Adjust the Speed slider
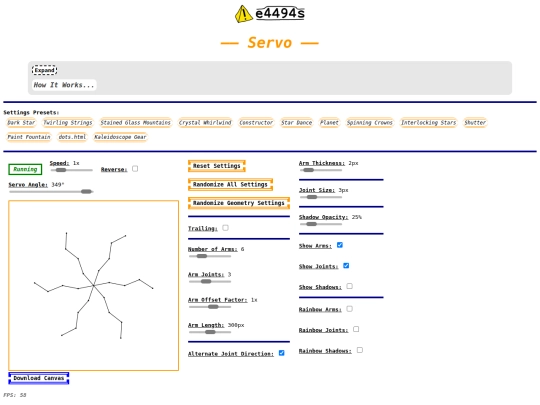This screenshot has height=405, width=540. coord(71,170)
